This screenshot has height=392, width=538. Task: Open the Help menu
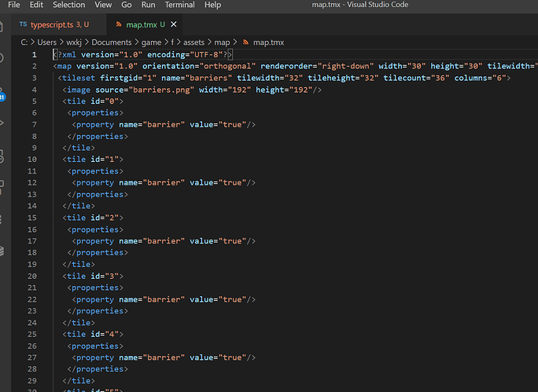coord(212,5)
